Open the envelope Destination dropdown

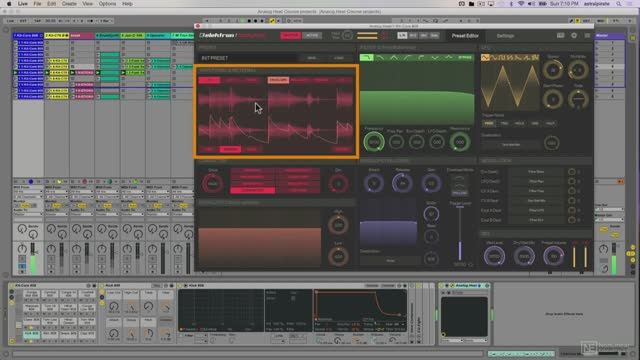(390, 260)
